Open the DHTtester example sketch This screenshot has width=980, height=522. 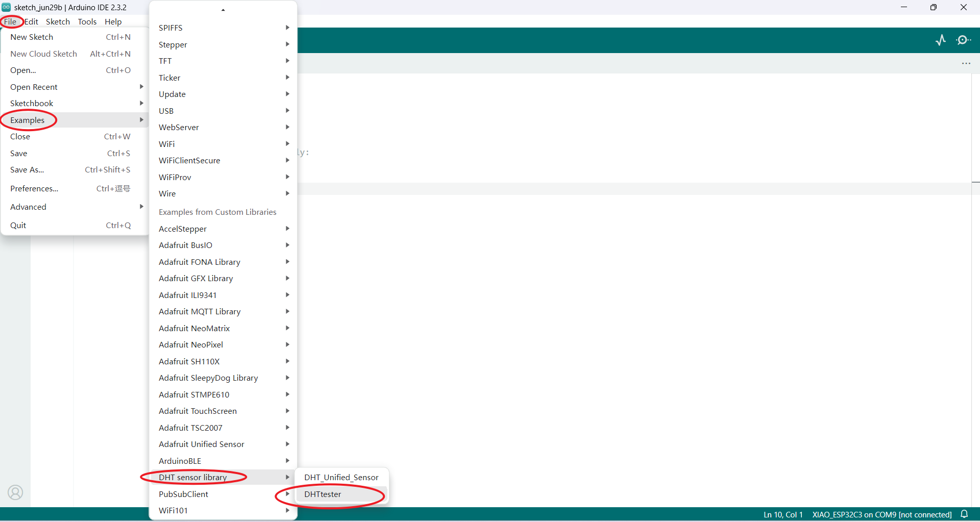(341, 494)
